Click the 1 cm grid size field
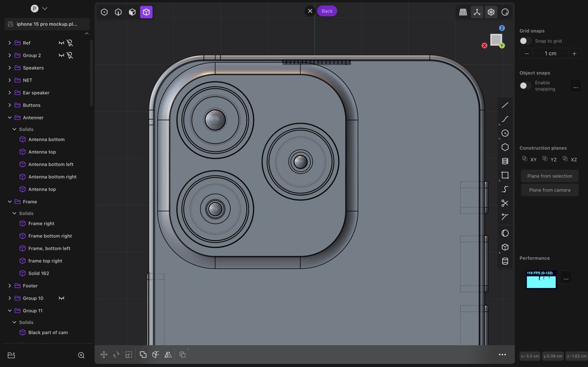Image resolution: width=588 pixels, height=367 pixels. pos(551,53)
